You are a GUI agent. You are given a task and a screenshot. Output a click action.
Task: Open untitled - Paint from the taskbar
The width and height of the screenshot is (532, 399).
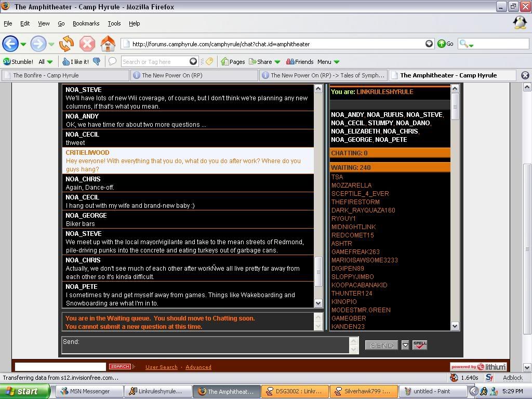coord(432,391)
